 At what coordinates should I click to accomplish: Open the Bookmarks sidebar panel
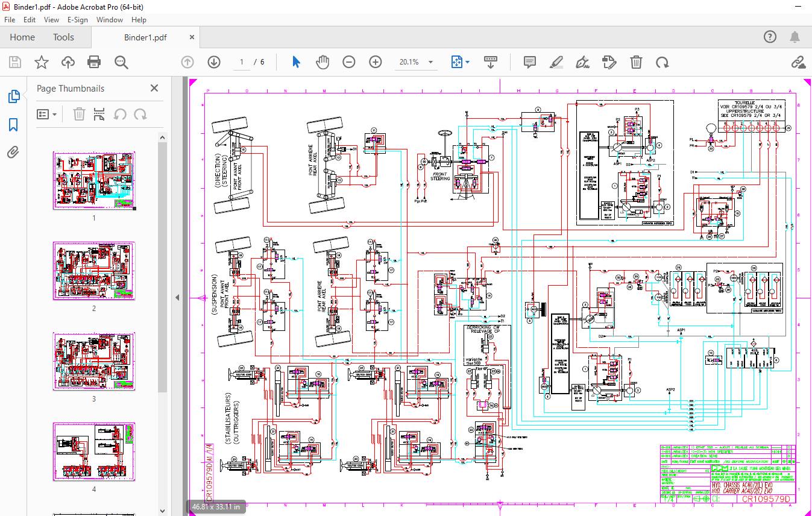click(13, 125)
